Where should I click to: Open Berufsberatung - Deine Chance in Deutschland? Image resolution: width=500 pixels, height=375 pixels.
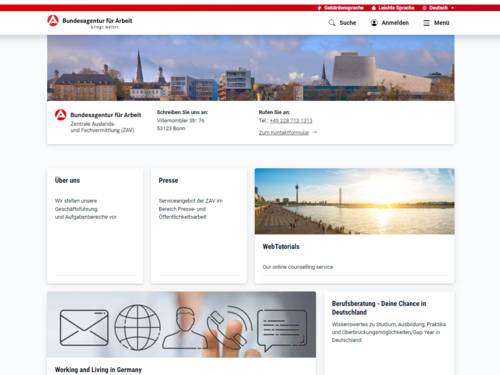(x=379, y=308)
